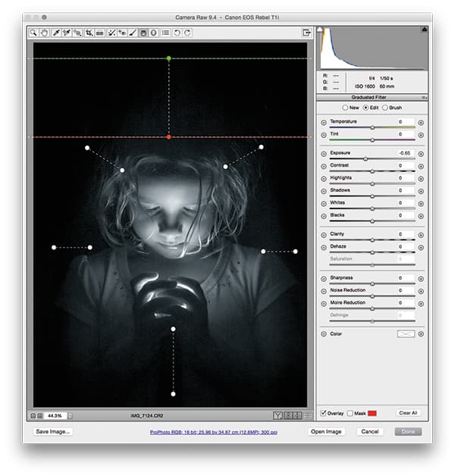Select the Red Eye Removal tool

pyautogui.click(x=122, y=33)
